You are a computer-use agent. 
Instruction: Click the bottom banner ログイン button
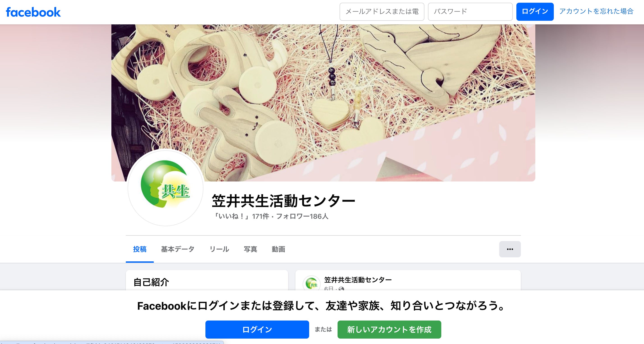pyautogui.click(x=257, y=329)
